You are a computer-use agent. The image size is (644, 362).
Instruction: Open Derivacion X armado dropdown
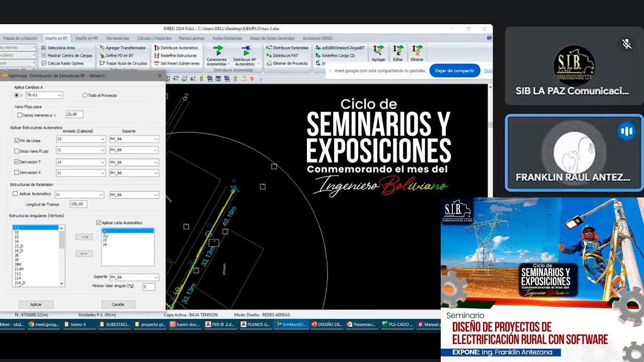coord(80,172)
